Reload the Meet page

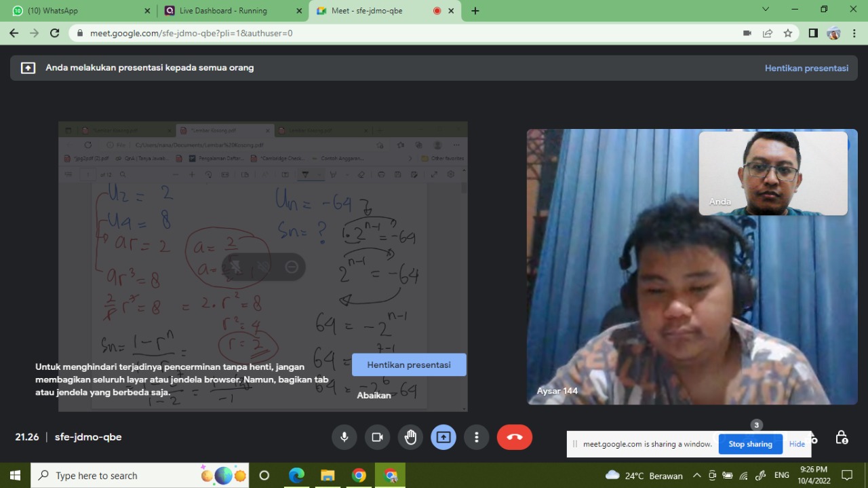click(x=54, y=33)
